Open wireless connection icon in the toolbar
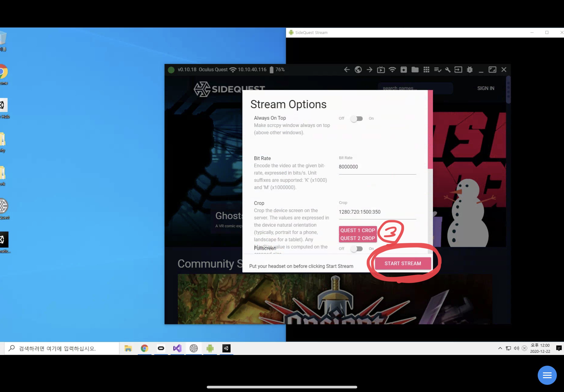 (x=392, y=70)
